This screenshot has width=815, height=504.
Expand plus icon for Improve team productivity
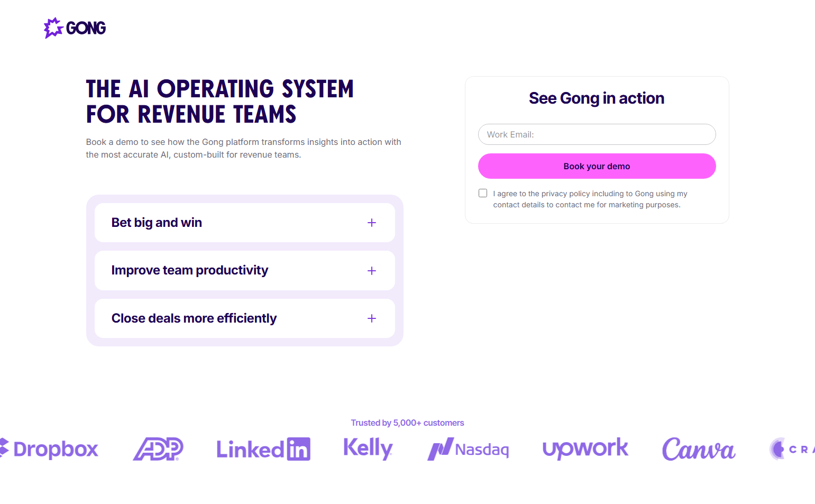372,271
